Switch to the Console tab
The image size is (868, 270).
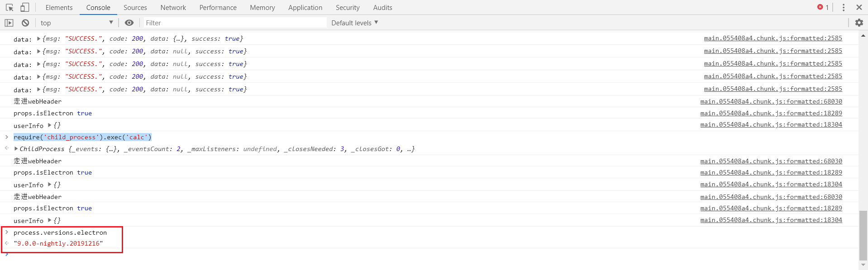coord(98,7)
